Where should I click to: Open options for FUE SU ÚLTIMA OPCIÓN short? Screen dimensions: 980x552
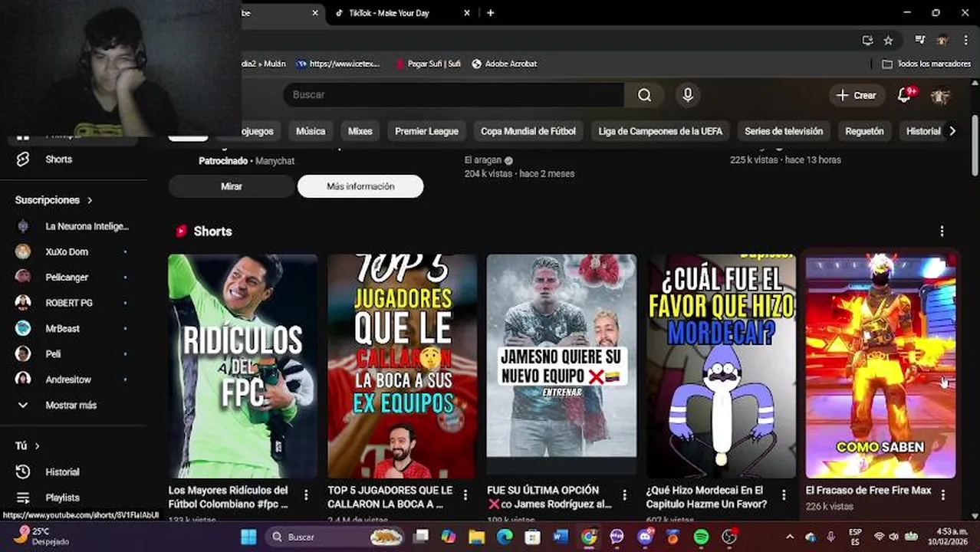tap(625, 495)
